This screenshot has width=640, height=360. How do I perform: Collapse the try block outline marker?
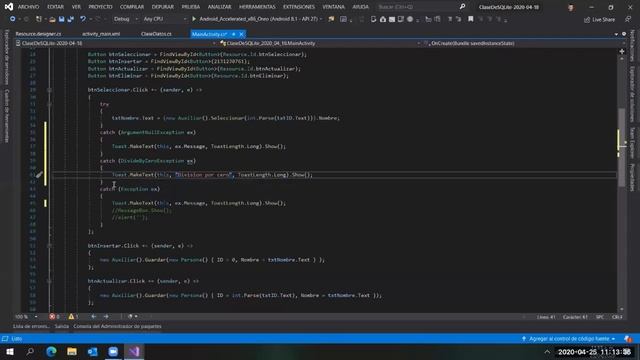(x=49, y=104)
